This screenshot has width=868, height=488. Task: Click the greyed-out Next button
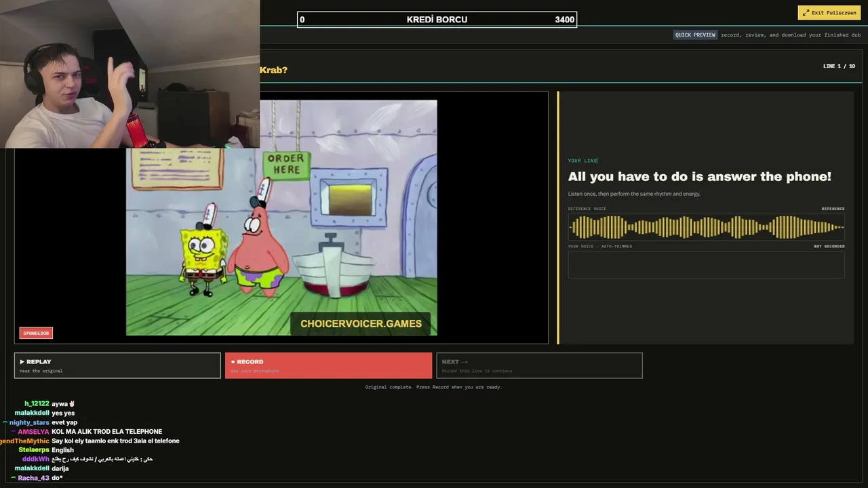coord(539,365)
